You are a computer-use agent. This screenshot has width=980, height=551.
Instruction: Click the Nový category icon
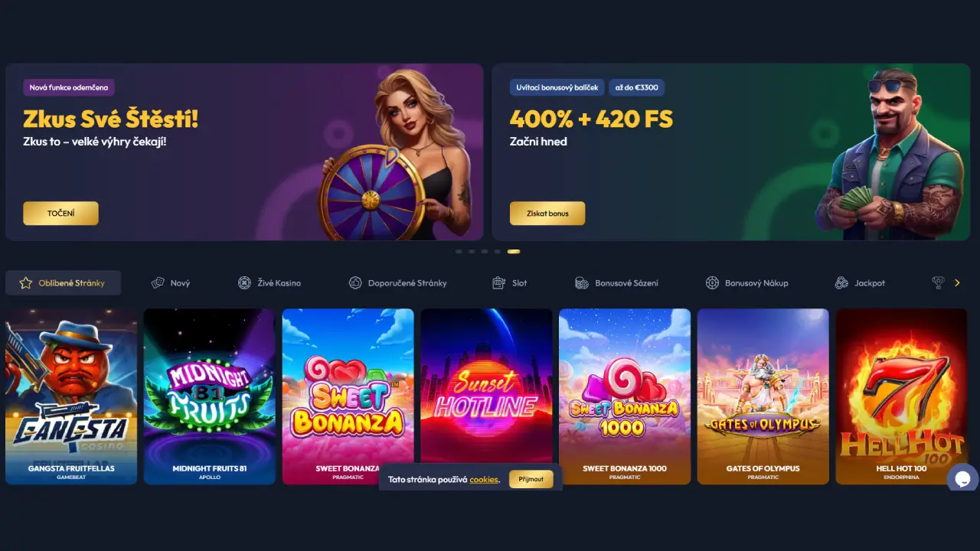158,283
